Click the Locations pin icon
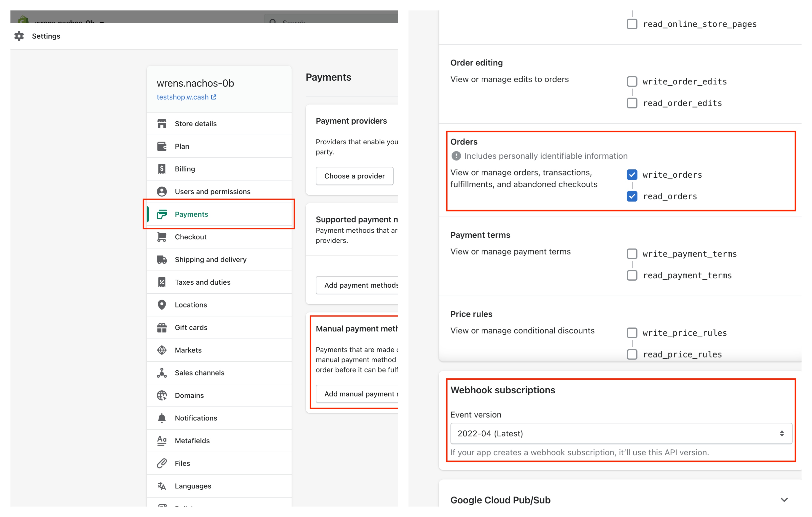812x517 pixels. pos(162,305)
